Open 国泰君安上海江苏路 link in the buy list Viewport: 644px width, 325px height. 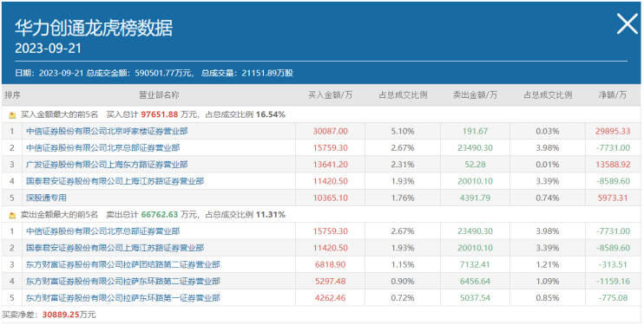coord(115,181)
